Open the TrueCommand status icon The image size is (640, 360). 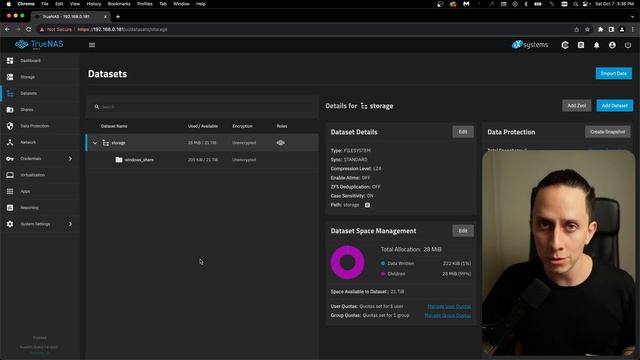[565, 45]
